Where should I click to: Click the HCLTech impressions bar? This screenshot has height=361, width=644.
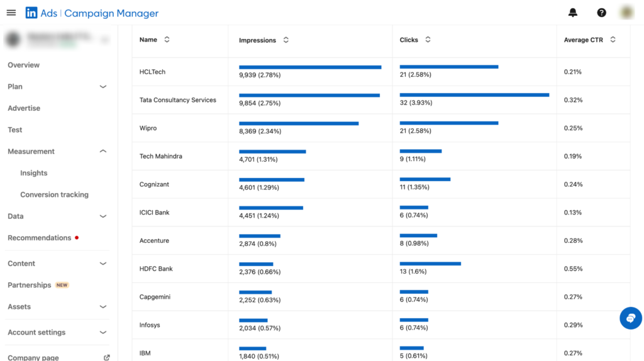(310, 67)
